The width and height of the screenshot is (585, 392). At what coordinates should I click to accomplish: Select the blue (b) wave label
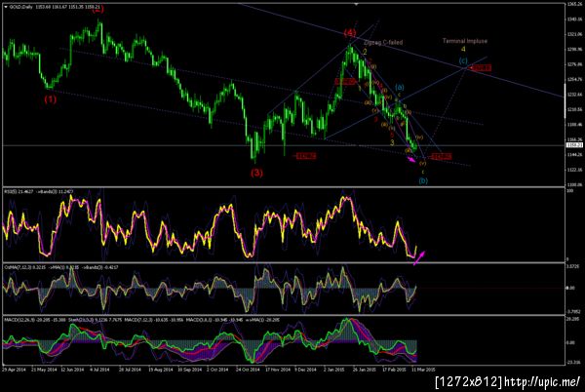[423, 181]
